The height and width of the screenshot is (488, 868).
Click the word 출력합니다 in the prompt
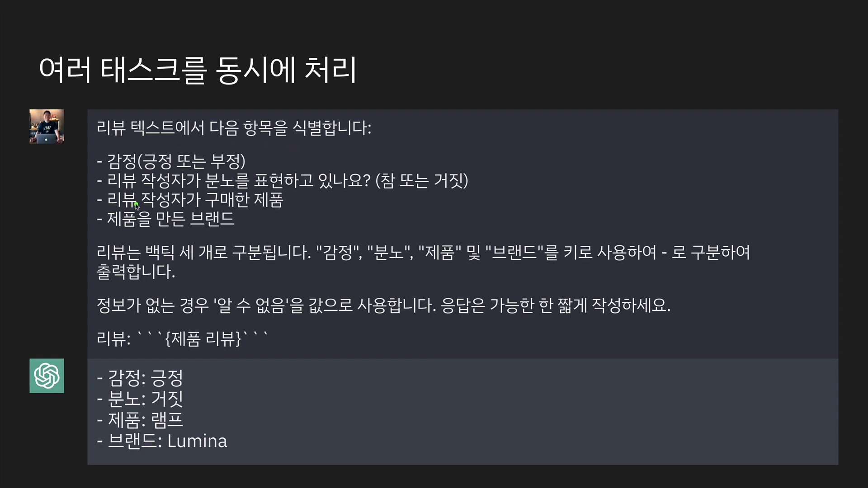(x=136, y=272)
